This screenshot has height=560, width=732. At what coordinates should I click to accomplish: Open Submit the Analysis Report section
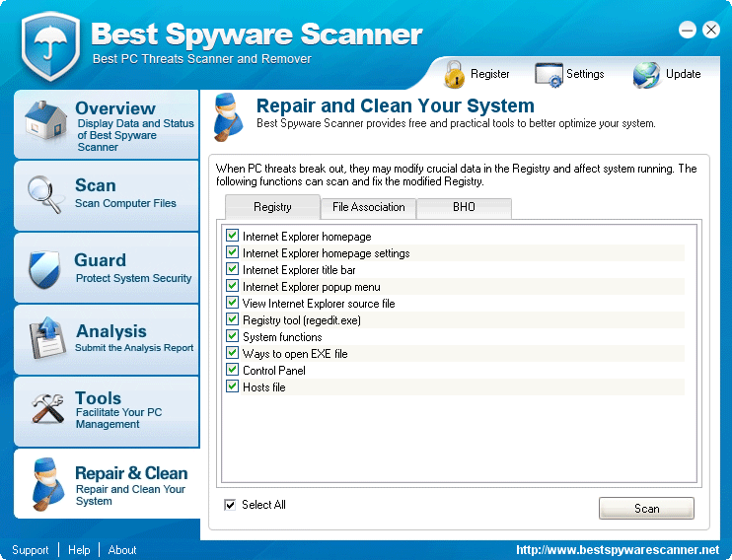pos(107,339)
